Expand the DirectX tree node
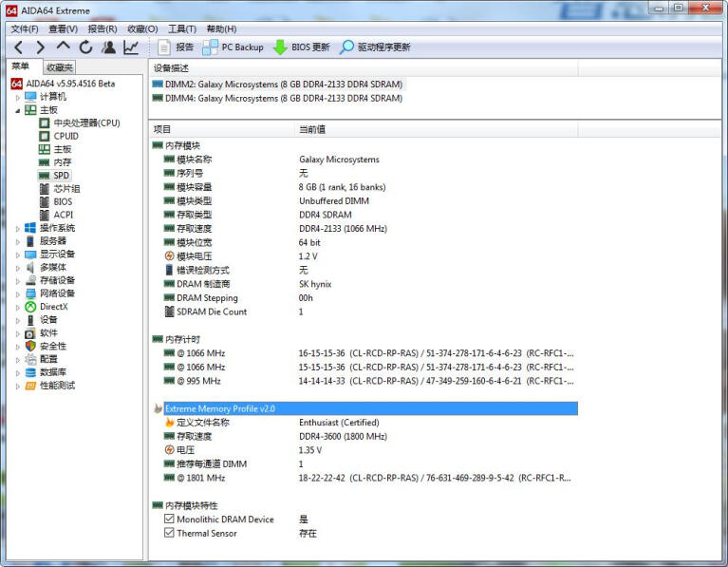The image size is (728, 567). tap(18, 307)
